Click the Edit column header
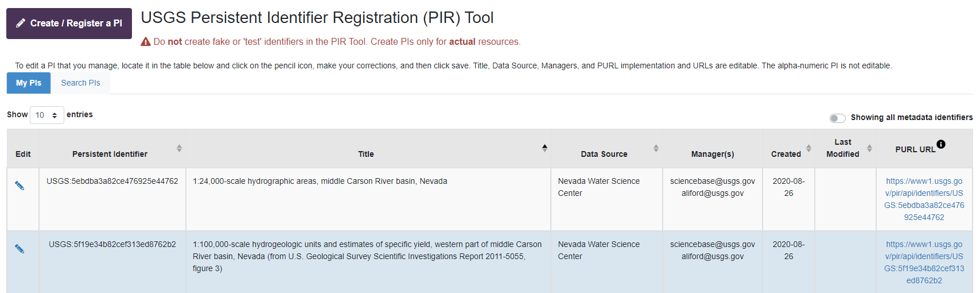Image resolution: width=980 pixels, height=293 pixels. tap(23, 154)
